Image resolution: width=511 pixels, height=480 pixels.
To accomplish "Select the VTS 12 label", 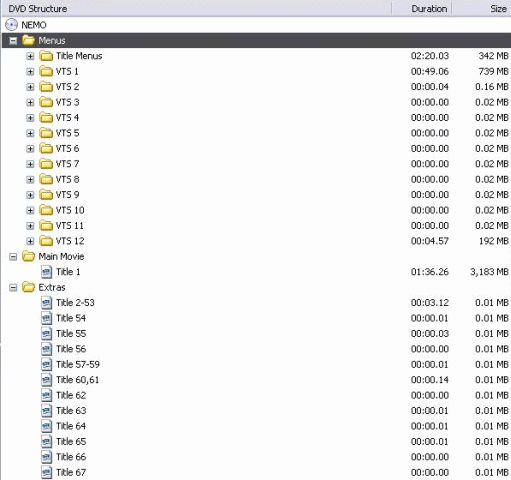I will (70, 241).
